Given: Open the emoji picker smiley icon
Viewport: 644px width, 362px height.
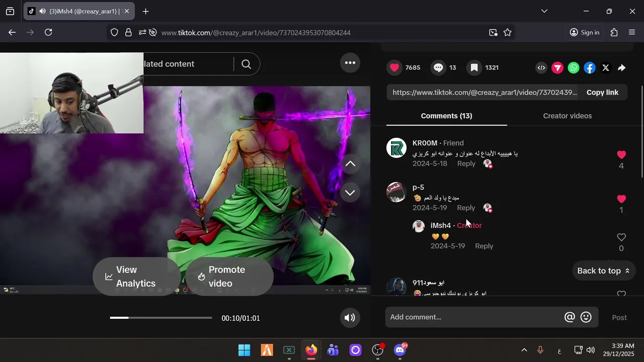Looking at the screenshot, I should pos(586,317).
